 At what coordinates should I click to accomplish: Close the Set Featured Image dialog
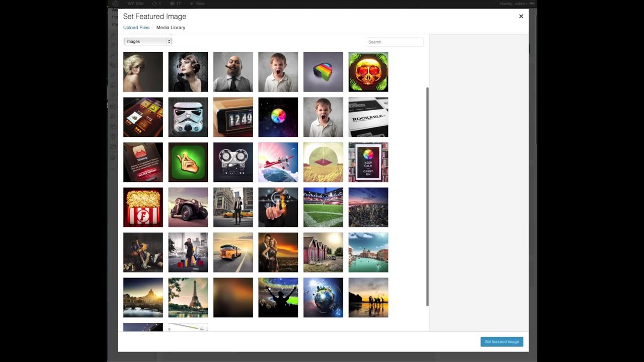coord(521,16)
